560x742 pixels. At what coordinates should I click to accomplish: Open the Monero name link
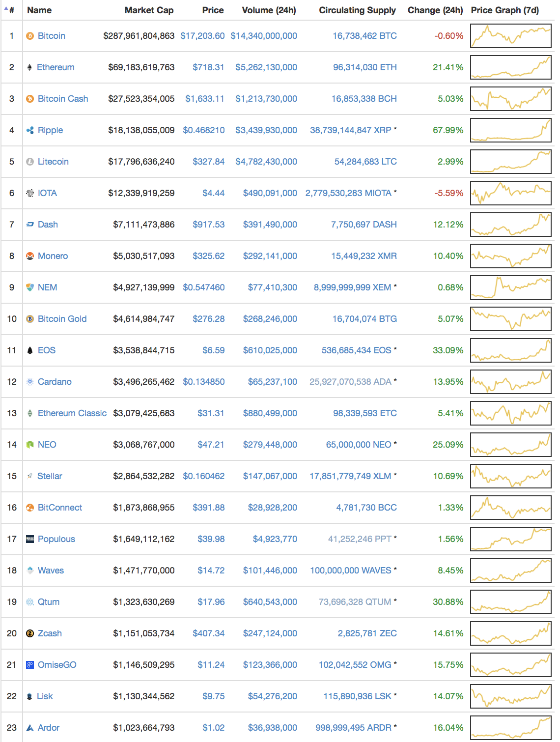tap(53, 256)
